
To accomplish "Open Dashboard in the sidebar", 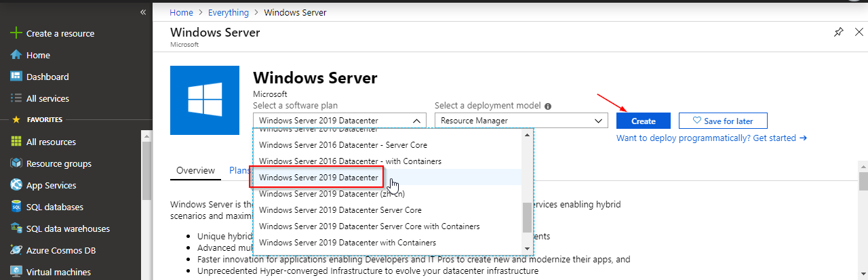I will tap(47, 77).
